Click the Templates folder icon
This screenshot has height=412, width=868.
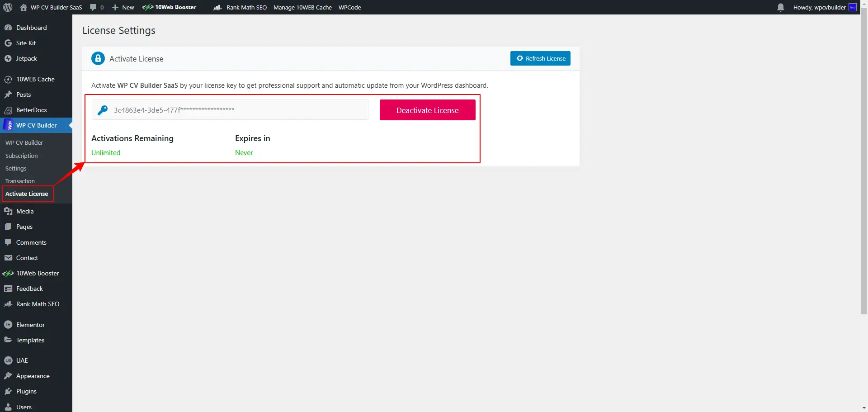pyautogui.click(x=8, y=340)
